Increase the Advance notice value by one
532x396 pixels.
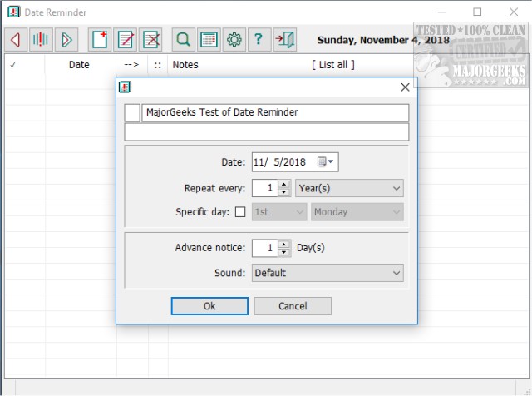tap(284, 245)
